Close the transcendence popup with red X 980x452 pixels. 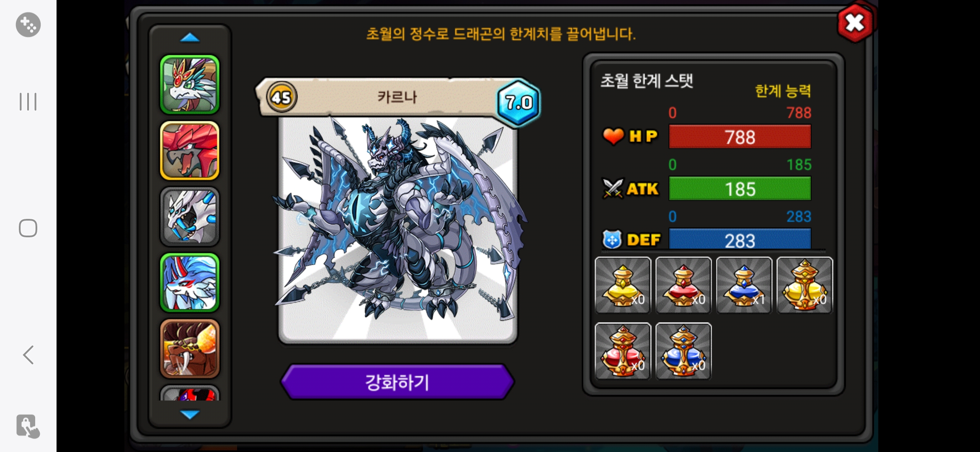(855, 23)
